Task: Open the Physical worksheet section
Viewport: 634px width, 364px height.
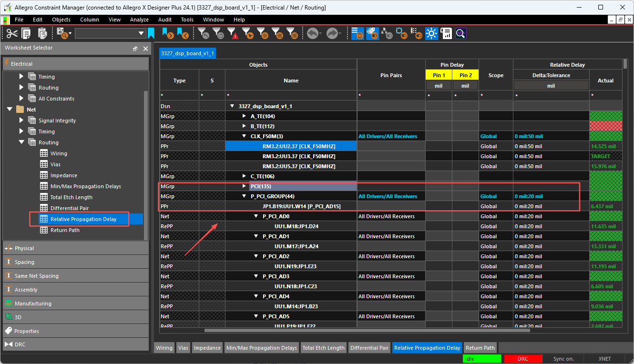Action: point(24,248)
